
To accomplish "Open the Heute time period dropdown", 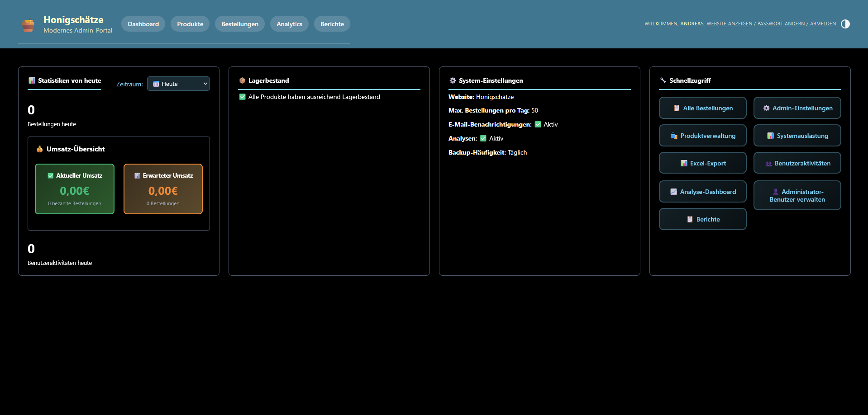I will tap(178, 84).
